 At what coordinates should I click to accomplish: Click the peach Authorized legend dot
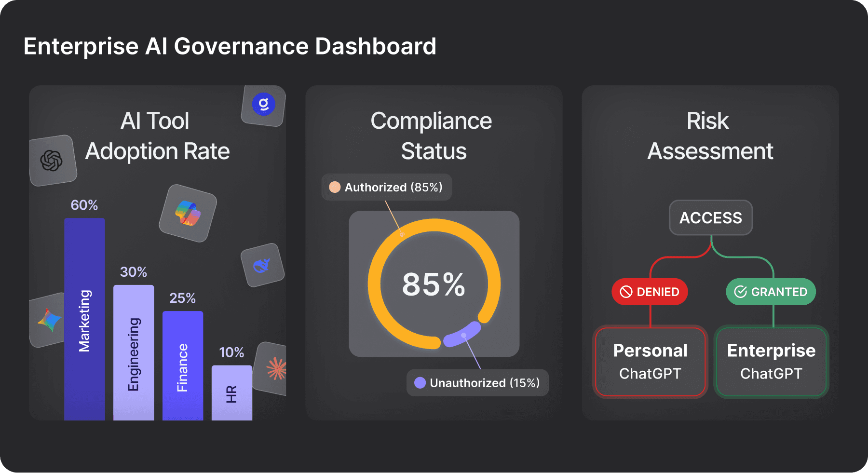click(335, 187)
